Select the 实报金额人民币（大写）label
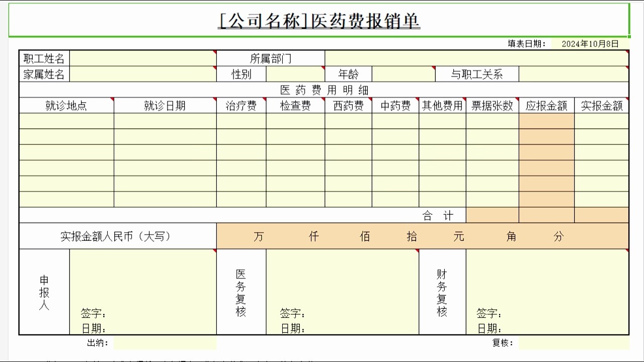 118,236
